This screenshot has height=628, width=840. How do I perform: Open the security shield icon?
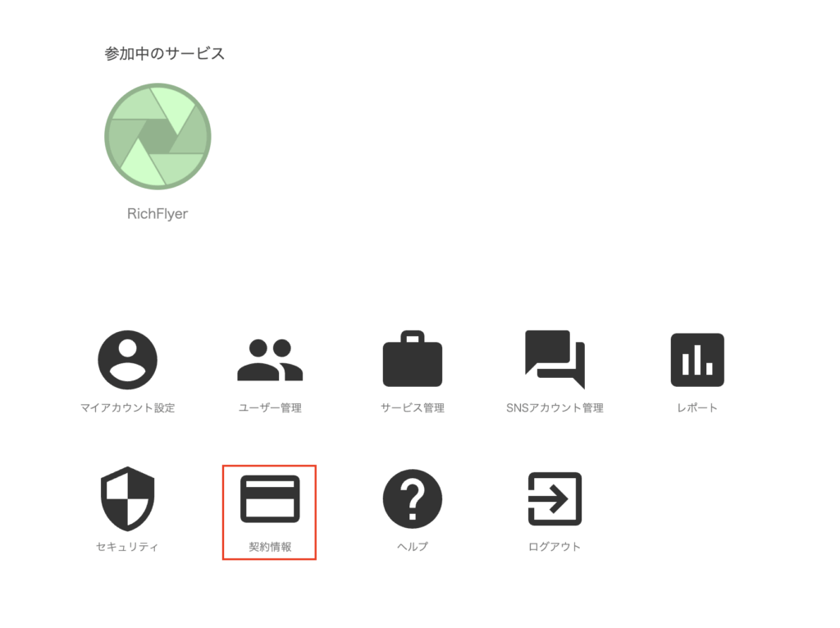point(127,498)
